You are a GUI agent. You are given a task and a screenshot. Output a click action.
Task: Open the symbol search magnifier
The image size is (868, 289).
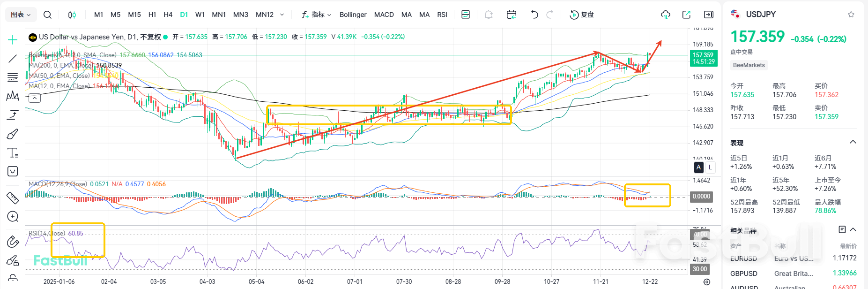pos(47,15)
